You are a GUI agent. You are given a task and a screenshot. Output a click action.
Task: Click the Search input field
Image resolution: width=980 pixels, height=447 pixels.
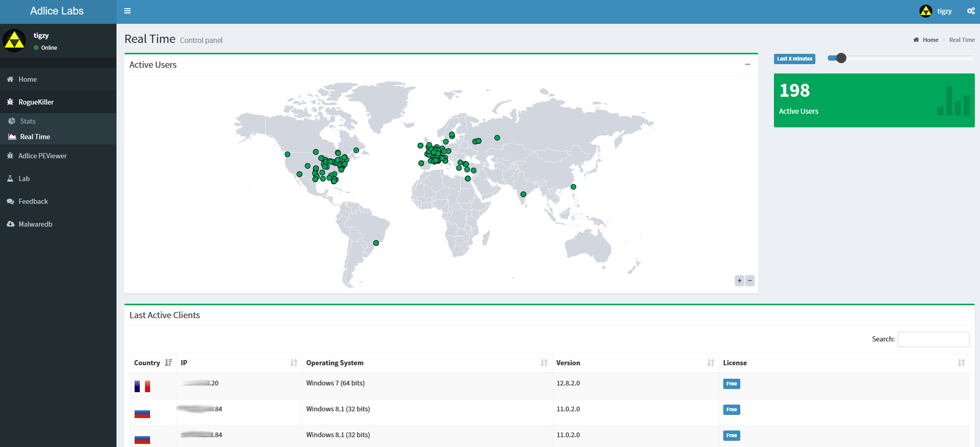933,339
